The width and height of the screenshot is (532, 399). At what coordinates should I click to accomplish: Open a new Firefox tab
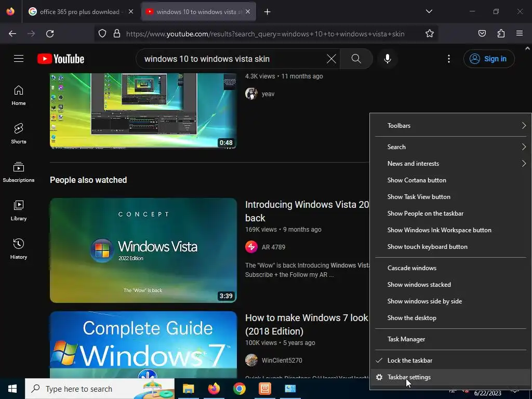point(268,12)
